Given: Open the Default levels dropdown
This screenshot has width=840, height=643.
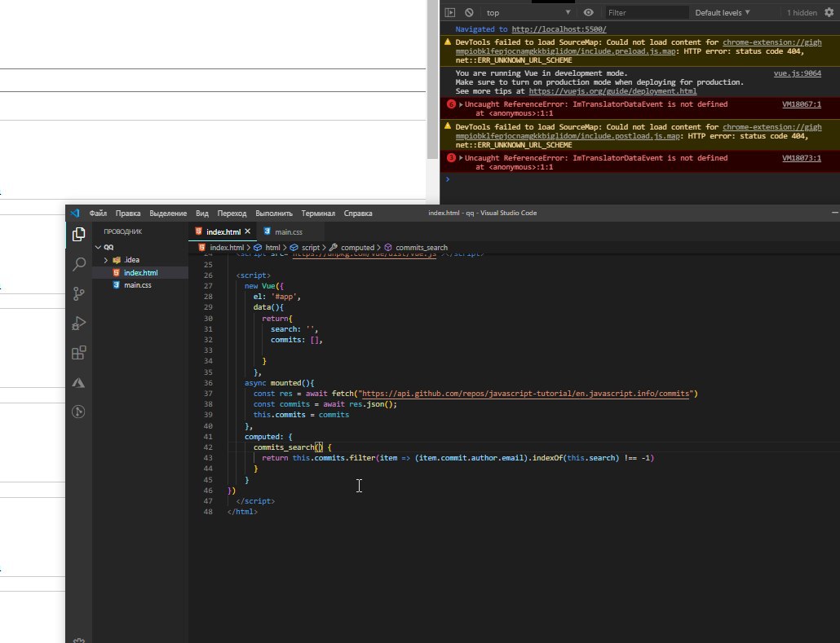Looking at the screenshot, I should click(723, 12).
